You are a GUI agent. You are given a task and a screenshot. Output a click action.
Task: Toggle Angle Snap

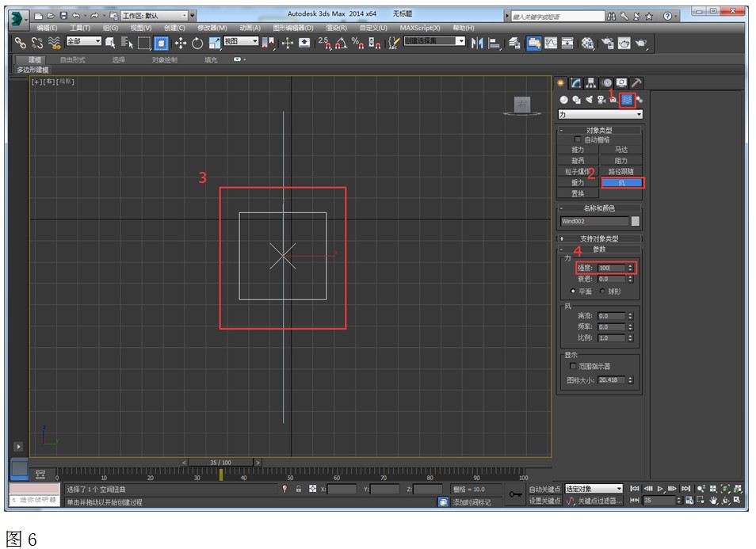pos(341,43)
